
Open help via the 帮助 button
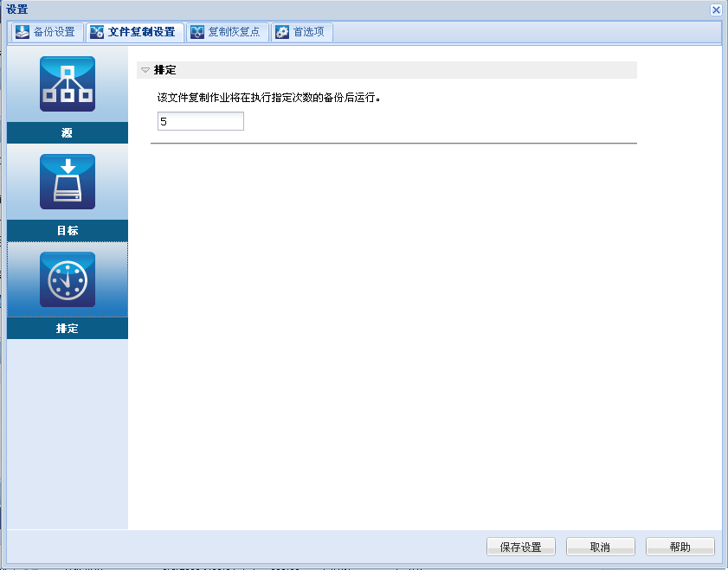pyautogui.click(x=680, y=546)
